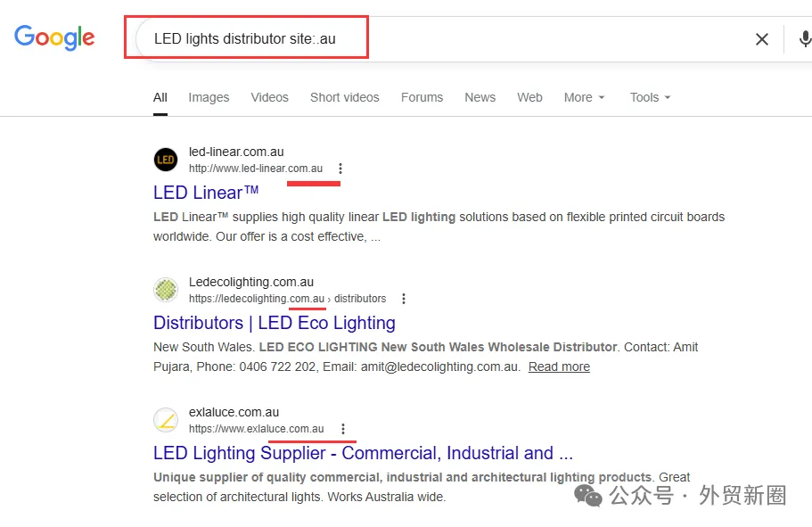Screen dimensions: 812x527
Task: Click the Read more link
Action: pos(559,366)
